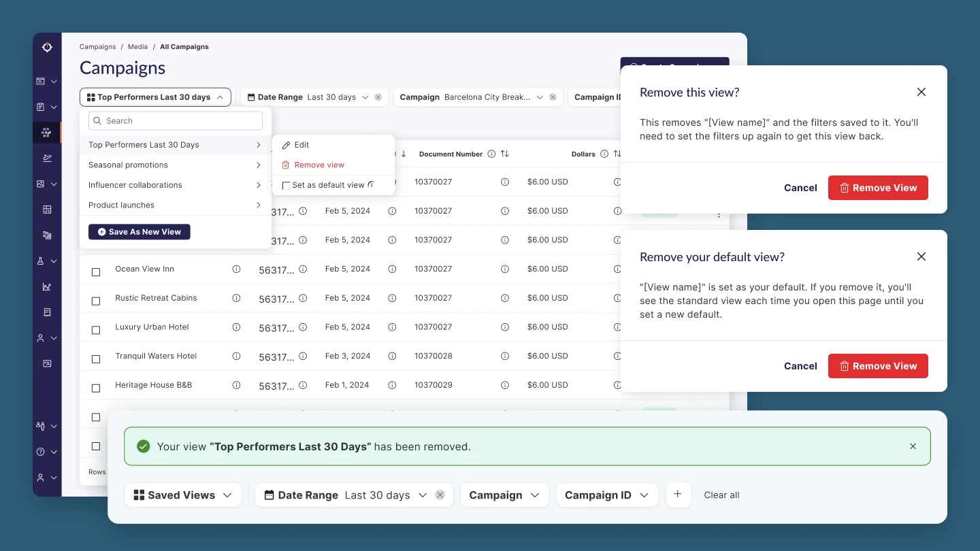This screenshot has height=551, width=980.
Task: Select the Ocean View Inn row checkbox
Action: (x=96, y=271)
